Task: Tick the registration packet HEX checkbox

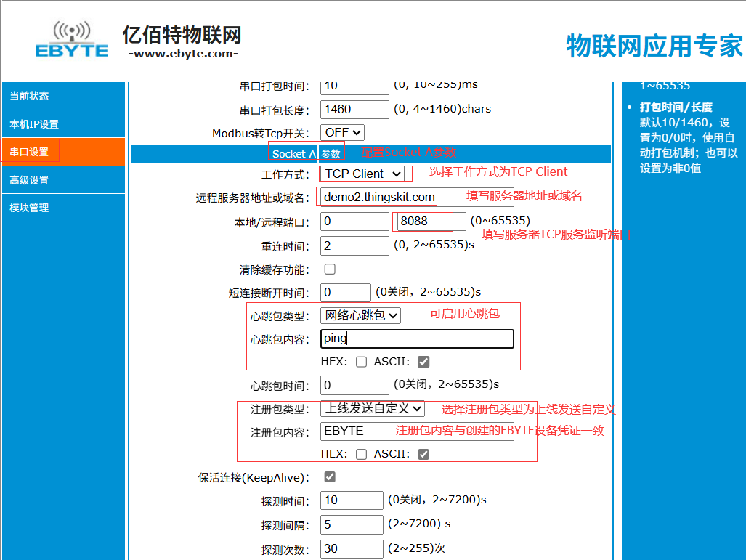Action: click(x=361, y=454)
